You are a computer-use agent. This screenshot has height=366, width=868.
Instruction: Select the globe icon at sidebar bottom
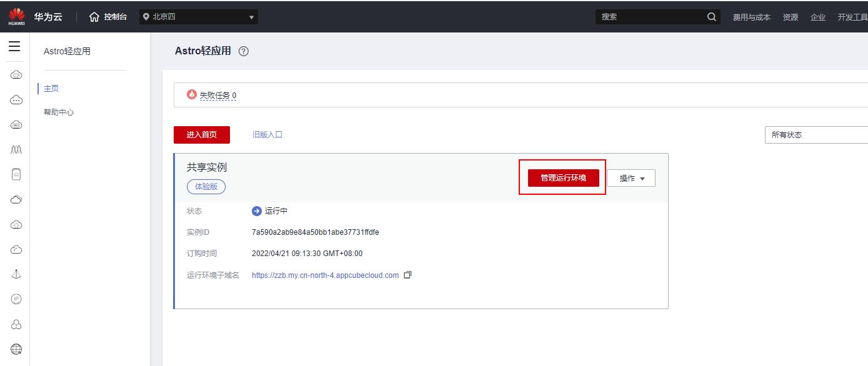pos(16,349)
